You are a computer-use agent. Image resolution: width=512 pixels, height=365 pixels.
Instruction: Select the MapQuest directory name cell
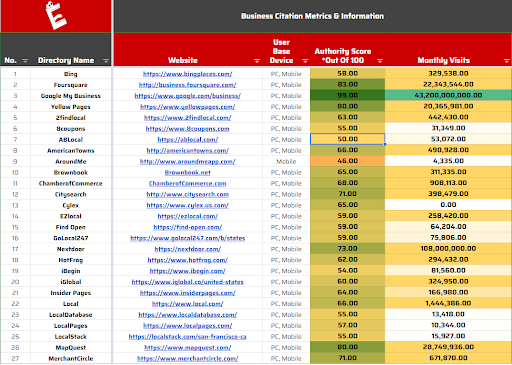pos(71,348)
